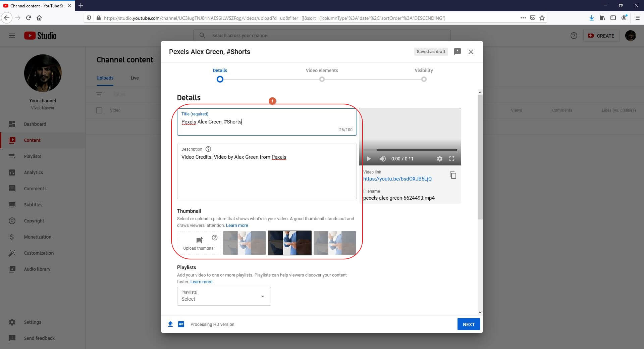Enter fullscreen in video preview
The image size is (644, 349).
click(452, 159)
